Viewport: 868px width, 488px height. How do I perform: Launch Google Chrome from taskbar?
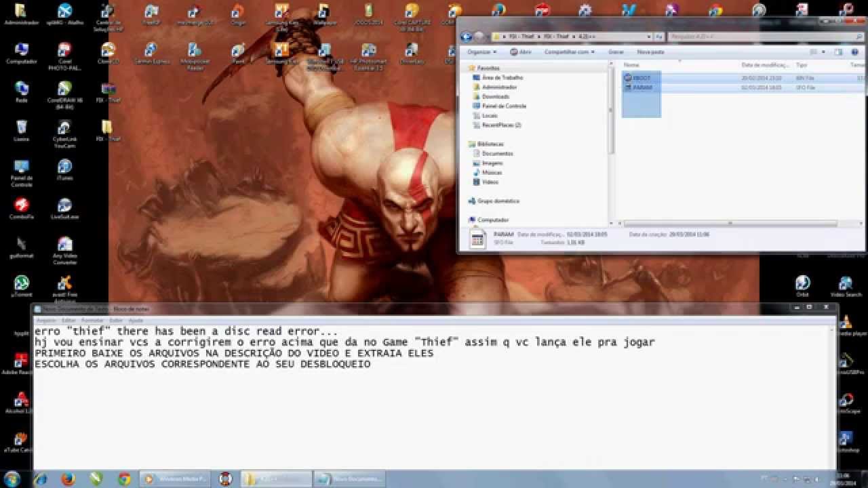(x=124, y=479)
